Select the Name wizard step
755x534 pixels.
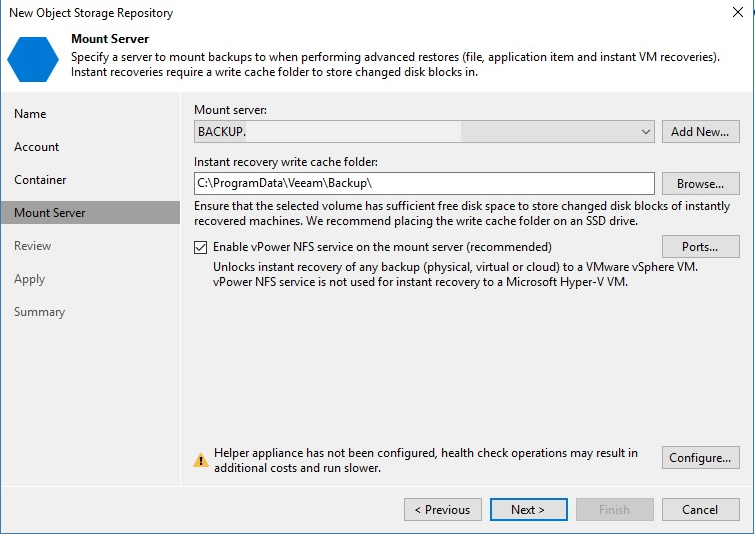click(x=30, y=114)
